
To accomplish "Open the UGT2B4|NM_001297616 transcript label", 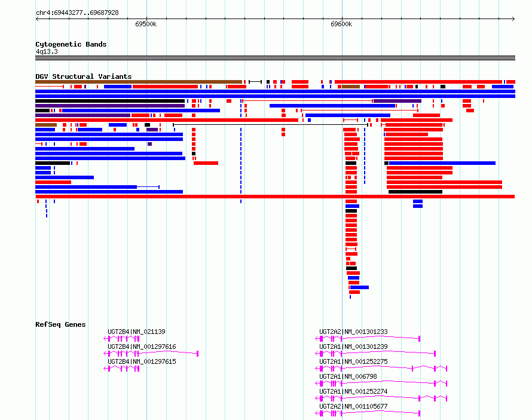I will tap(142, 347).
